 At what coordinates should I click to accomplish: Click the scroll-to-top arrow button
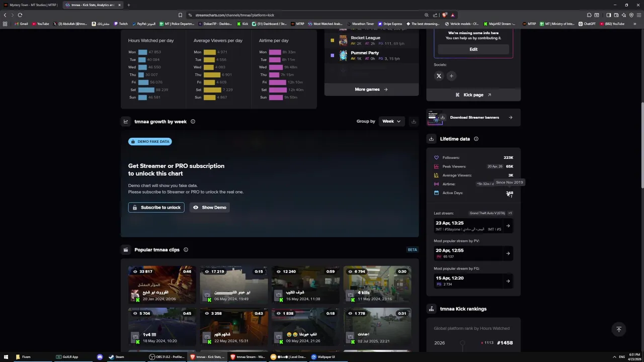pyautogui.click(x=619, y=329)
